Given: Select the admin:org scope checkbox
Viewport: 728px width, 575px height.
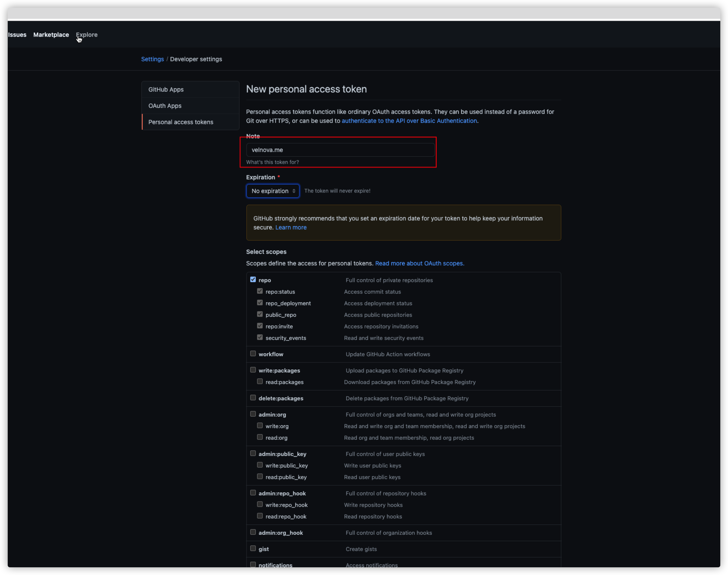Looking at the screenshot, I should click(x=253, y=414).
